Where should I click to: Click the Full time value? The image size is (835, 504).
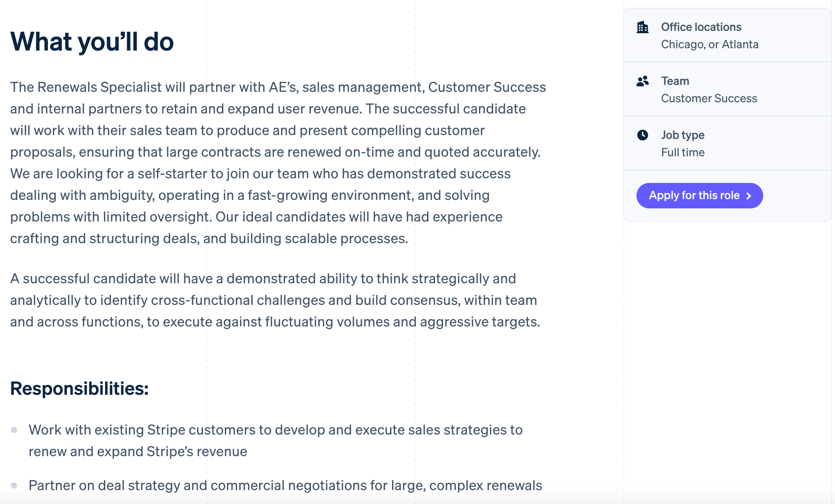683,152
